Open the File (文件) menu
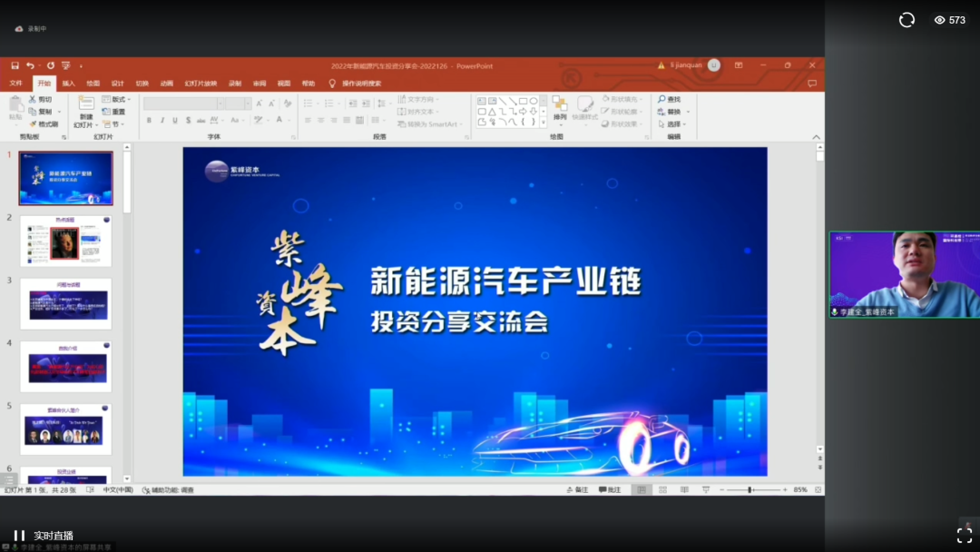 16,84
